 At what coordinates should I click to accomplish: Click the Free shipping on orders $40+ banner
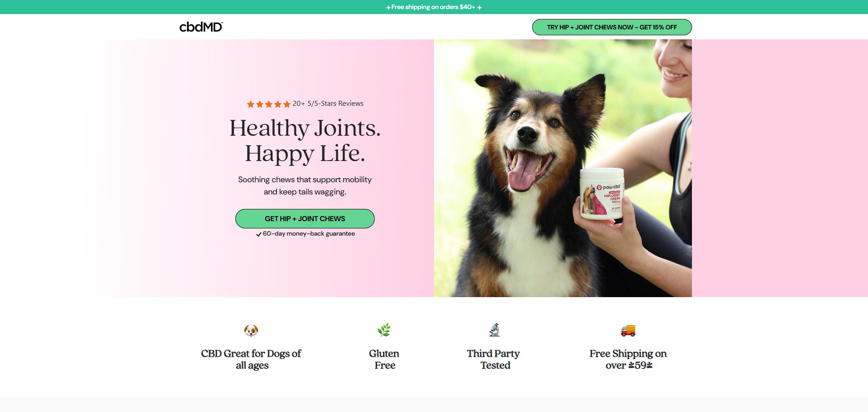(x=434, y=7)
